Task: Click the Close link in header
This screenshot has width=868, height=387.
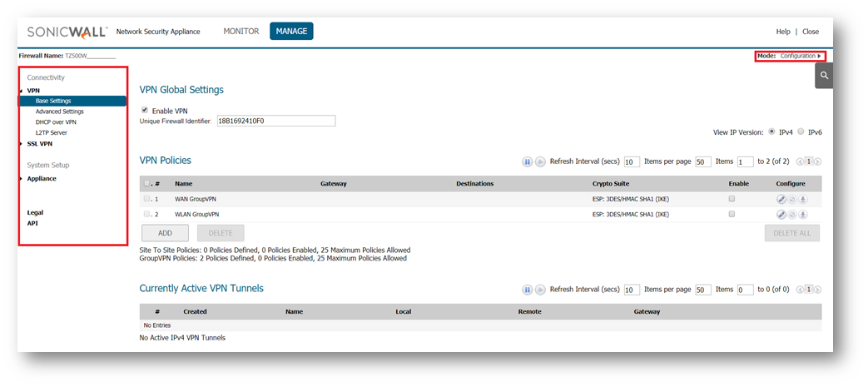Action: pyautogui.click(x=811, y=32)
